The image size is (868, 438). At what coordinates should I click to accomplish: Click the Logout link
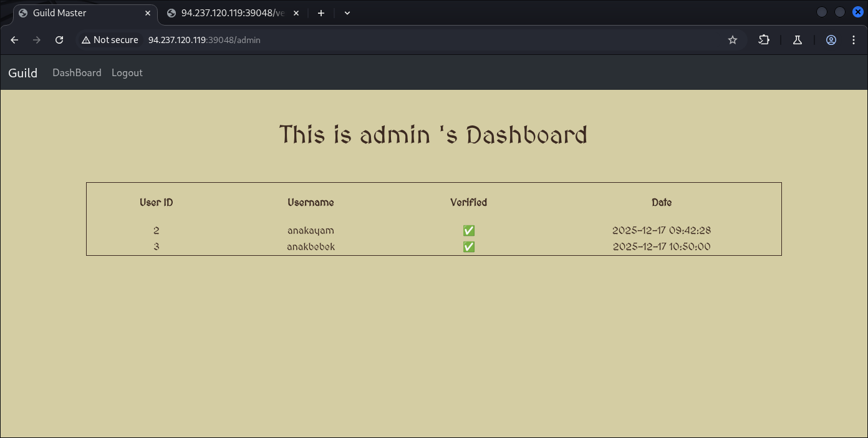pos(127,73)
